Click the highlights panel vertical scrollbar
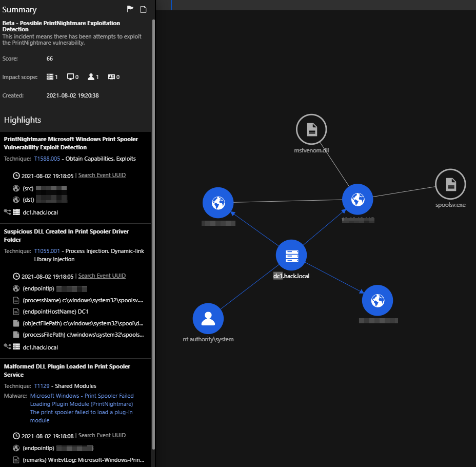Image resolution: width=476 pixels, height=467 pixels. pos(153,205)
